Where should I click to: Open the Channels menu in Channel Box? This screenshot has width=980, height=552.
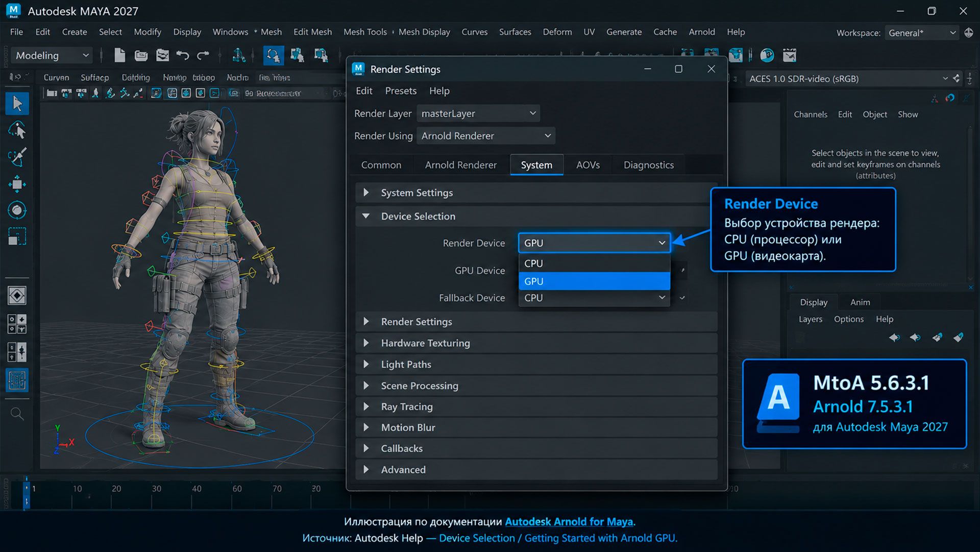pyautogui.click(x=810, y=114)
